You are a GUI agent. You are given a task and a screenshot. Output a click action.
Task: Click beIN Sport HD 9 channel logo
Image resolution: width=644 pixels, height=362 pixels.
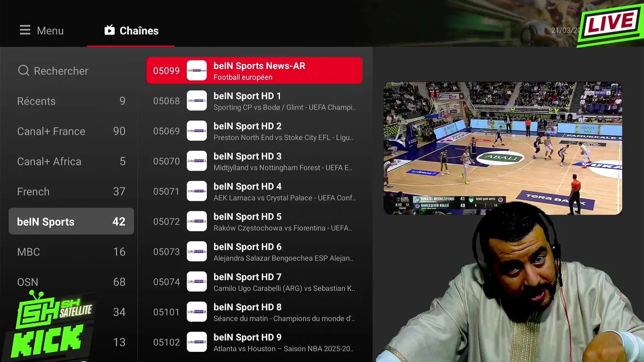(197, 342)
